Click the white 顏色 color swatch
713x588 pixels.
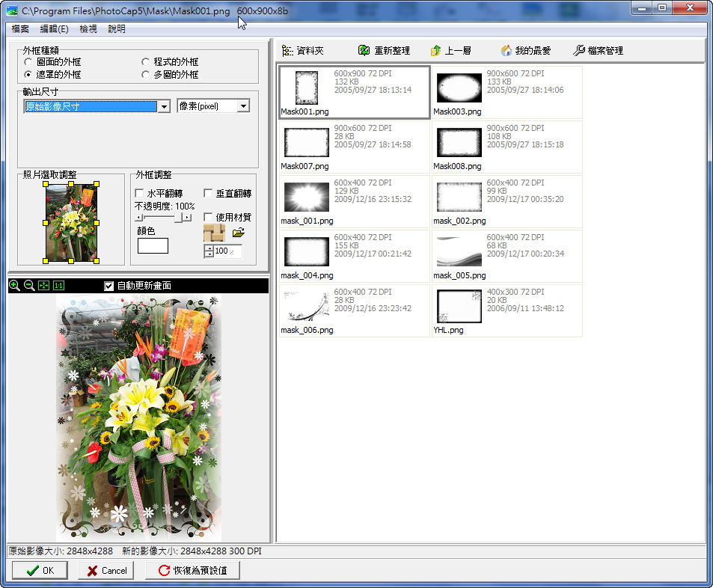[153, 246]
